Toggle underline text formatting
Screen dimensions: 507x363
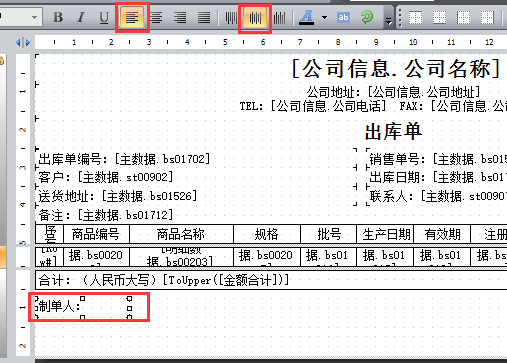point(104,17)
